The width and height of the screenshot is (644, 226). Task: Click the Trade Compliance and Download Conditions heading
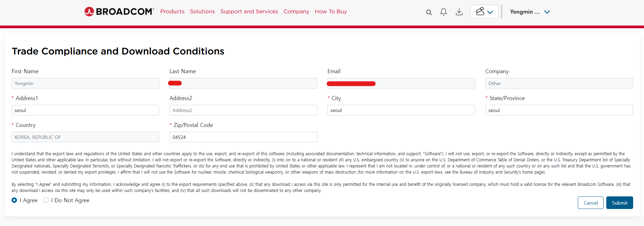(118, 51)
